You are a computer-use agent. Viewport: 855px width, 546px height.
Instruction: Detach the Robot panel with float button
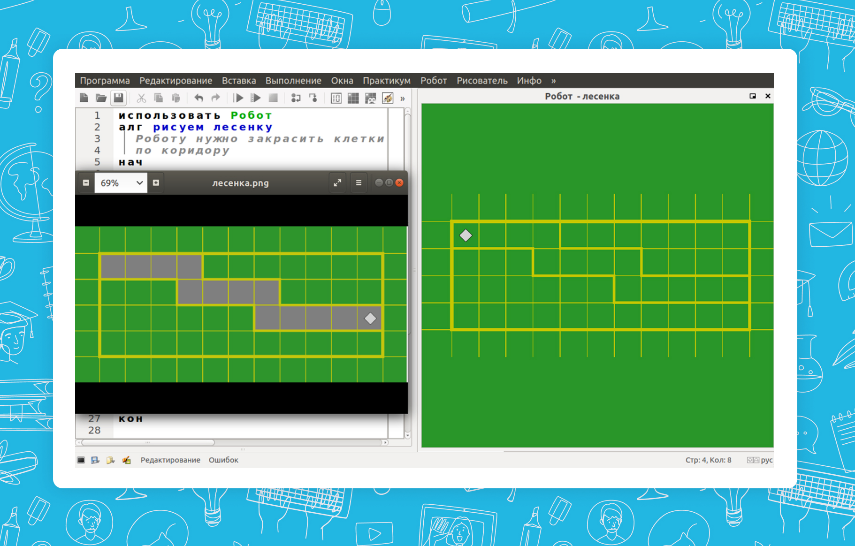point(753,96)
